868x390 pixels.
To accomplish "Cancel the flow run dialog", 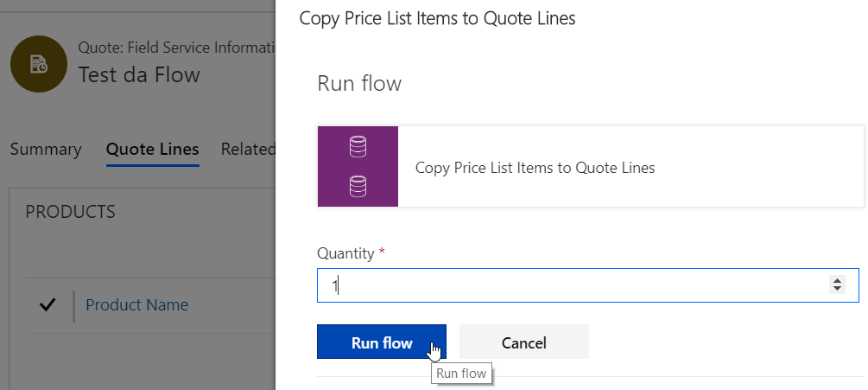I will pyautogui.click(x=523, y=342).
